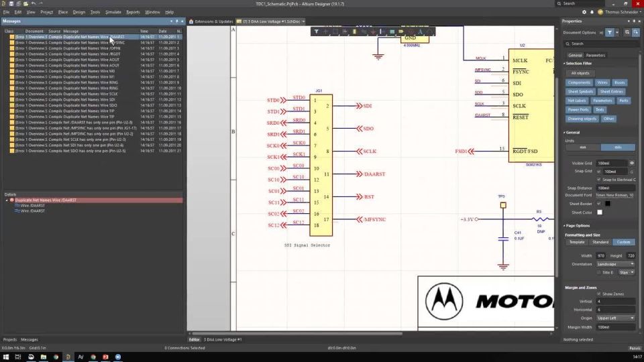Click the undo arrow in the title bar
644x362 pixels.
point(34,4)
